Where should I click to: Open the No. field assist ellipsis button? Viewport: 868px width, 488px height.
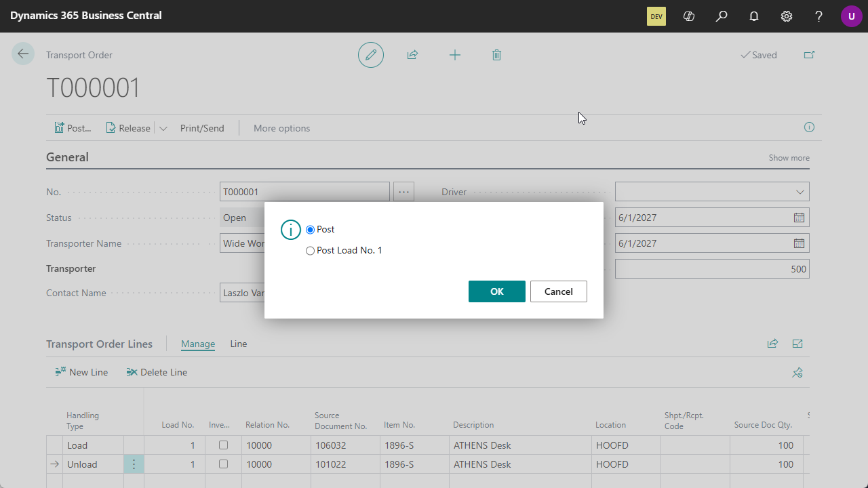pos(404,192)
